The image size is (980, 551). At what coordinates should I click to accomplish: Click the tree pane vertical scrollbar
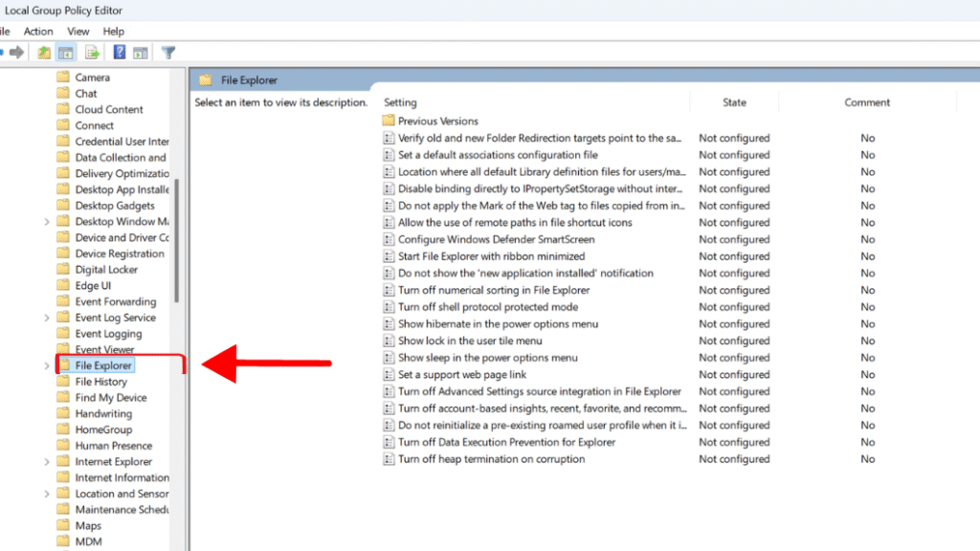click(177, 240)
